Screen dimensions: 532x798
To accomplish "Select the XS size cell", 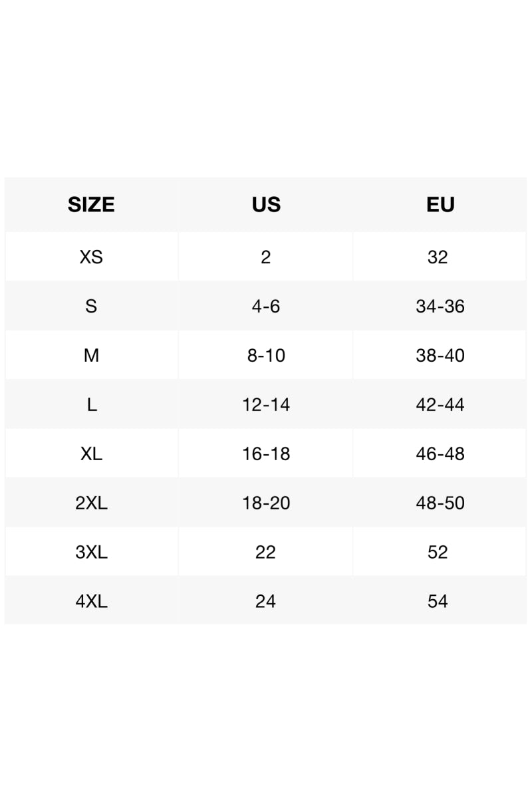I will [x=91, y=257].
